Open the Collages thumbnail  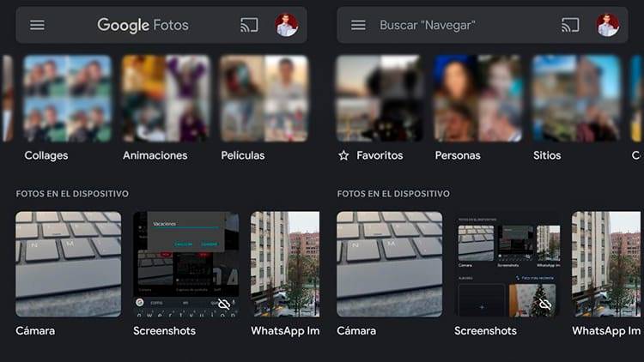[68, 99]
